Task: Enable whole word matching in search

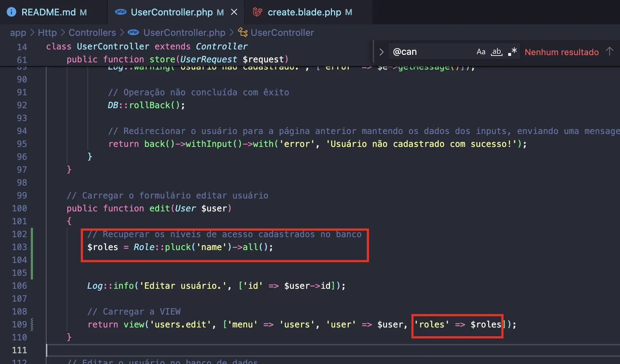Action: (x=496, y=52)
